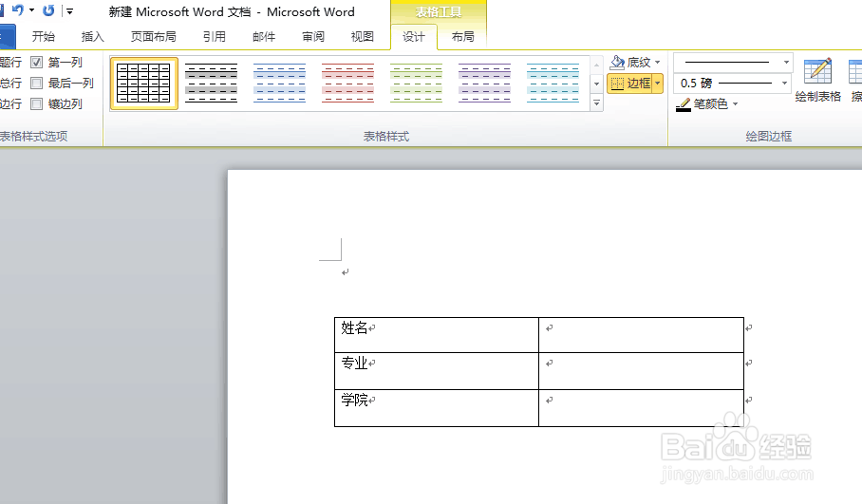Image resolution: width=862 pixels, height=504 pixels.
Task: Click the Undo arrow icon
Action: (18, 10)
